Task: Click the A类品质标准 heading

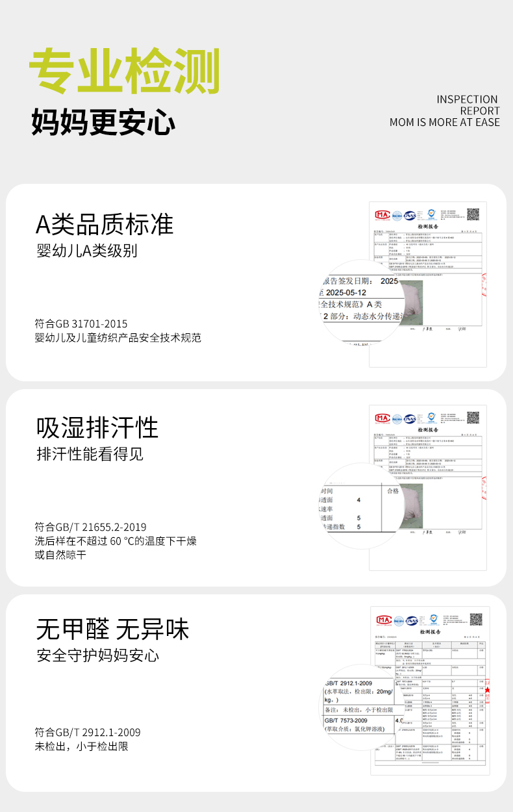Action: coord(105,224)
